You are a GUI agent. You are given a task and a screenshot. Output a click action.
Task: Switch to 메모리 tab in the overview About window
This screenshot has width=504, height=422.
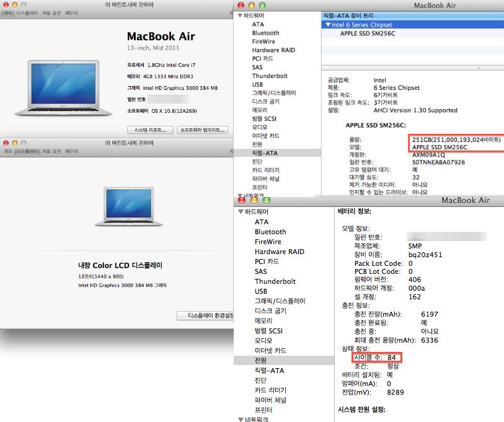point(71,13)
